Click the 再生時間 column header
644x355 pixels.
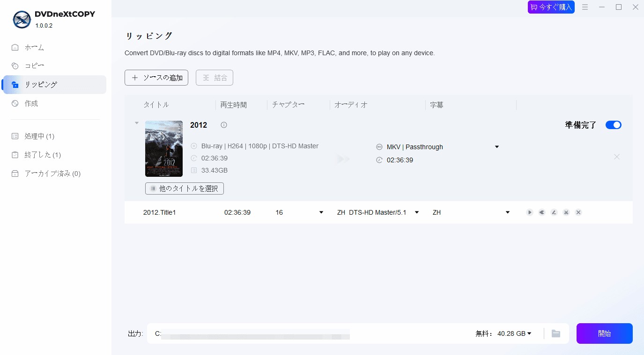coord(234,105)
